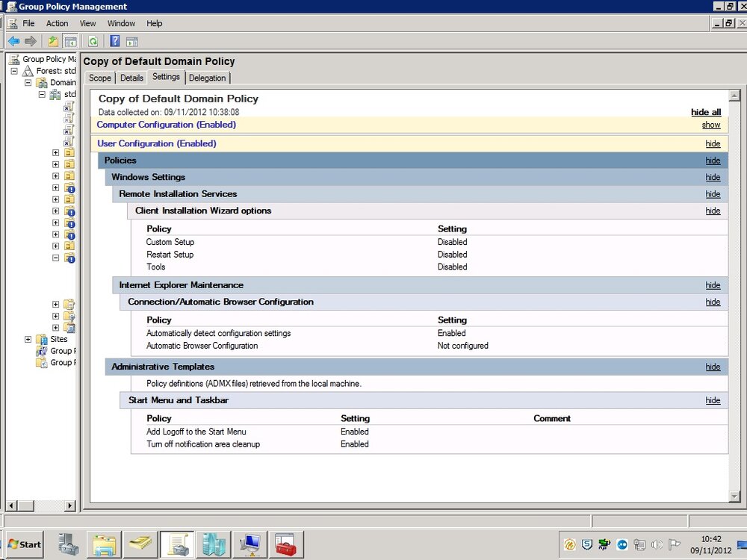Hide the User Configuration section
Image resolution: width=747 pixels, height=560 pixels.
click(x=713, y=144)
